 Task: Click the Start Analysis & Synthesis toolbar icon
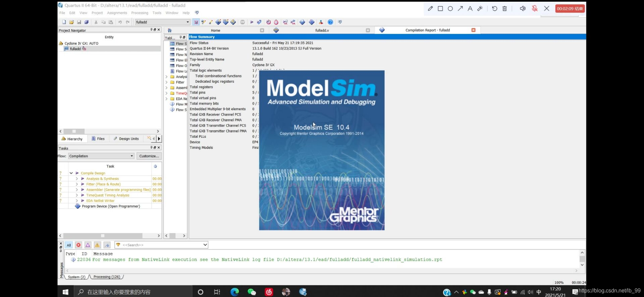pos(259,22)
